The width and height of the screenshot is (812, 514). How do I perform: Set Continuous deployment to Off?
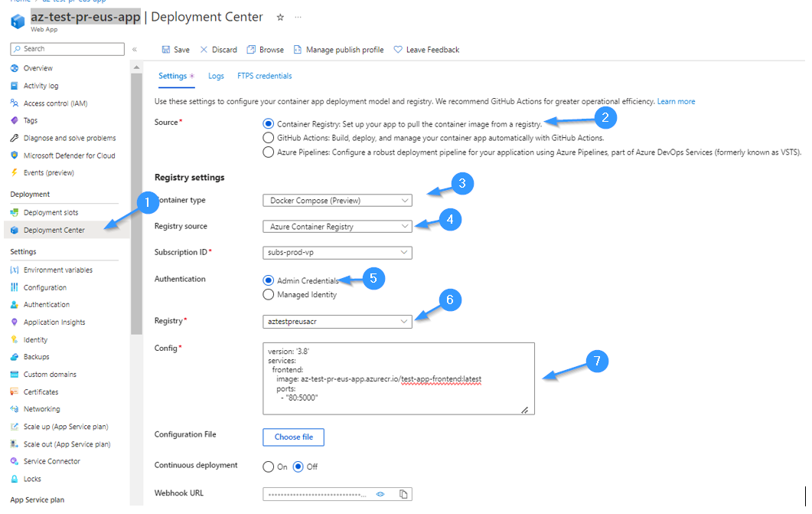pos(298,467)
